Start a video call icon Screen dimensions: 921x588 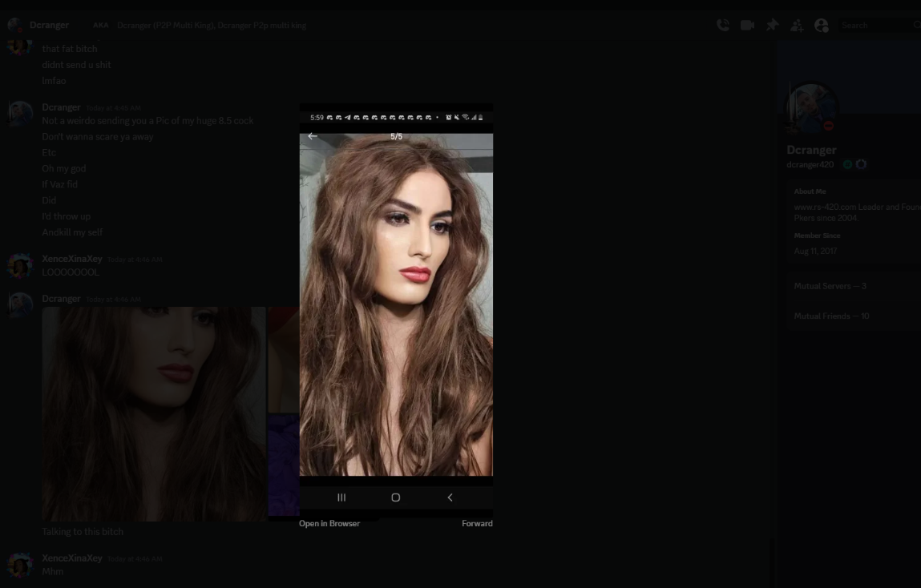[x=747, y=25]
